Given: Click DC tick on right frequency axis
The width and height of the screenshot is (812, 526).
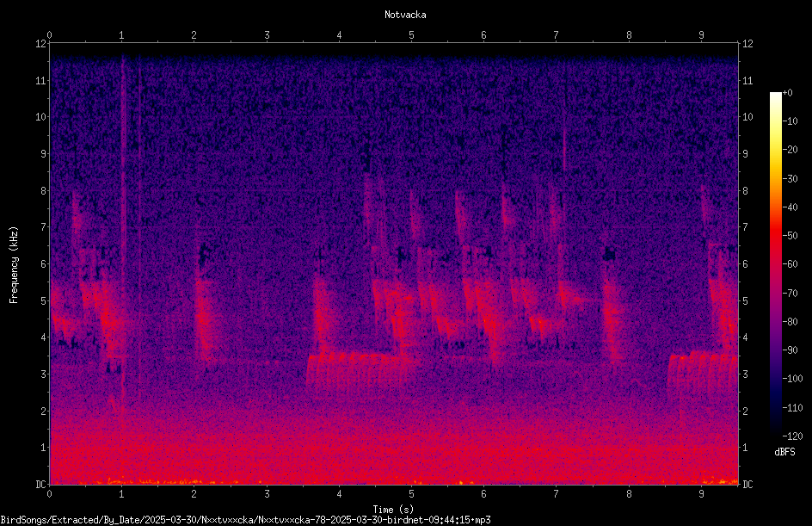Looking at the screenshot, I should coord(747,485).
